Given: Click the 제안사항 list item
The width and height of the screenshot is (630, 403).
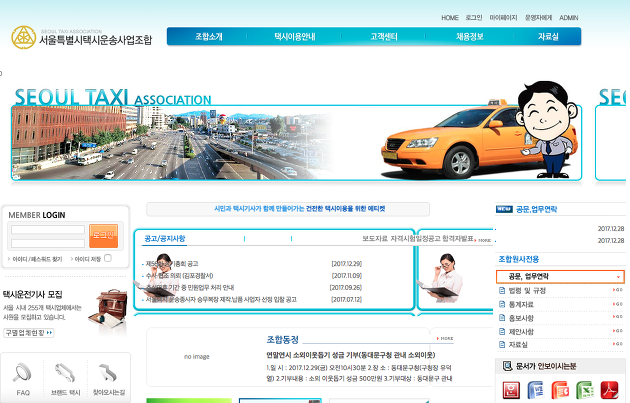Looking at the screenshot, I should pos(521,331).
